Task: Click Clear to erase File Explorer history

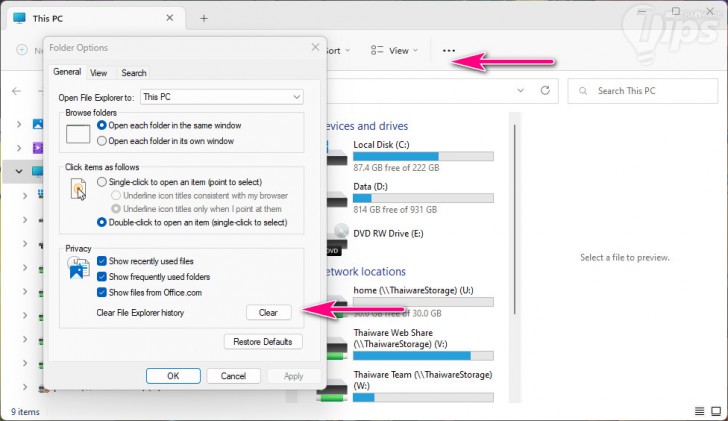Action: click(x=268, y=312)
